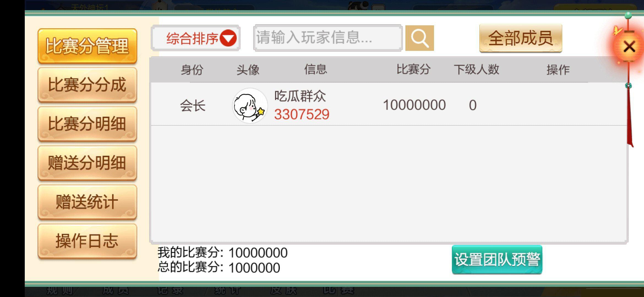Show the 赠送统计 tab
644x297 pixels.
tap(87, 202)
